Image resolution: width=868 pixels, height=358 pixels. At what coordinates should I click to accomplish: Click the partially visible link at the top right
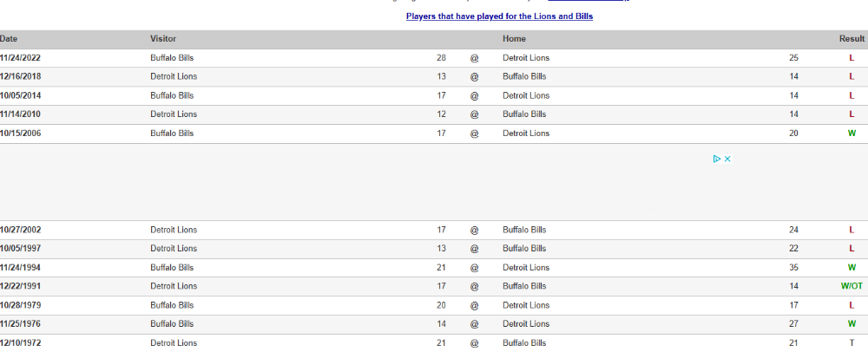(x=589, y=1)
